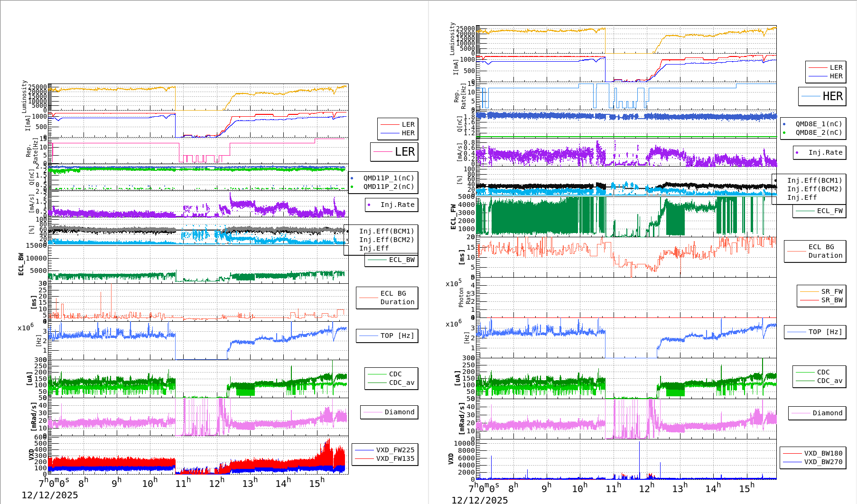The width and height of the screenshot is (857, 504).
Task: Select the large HER tab label on right
Action: point(821,96)
